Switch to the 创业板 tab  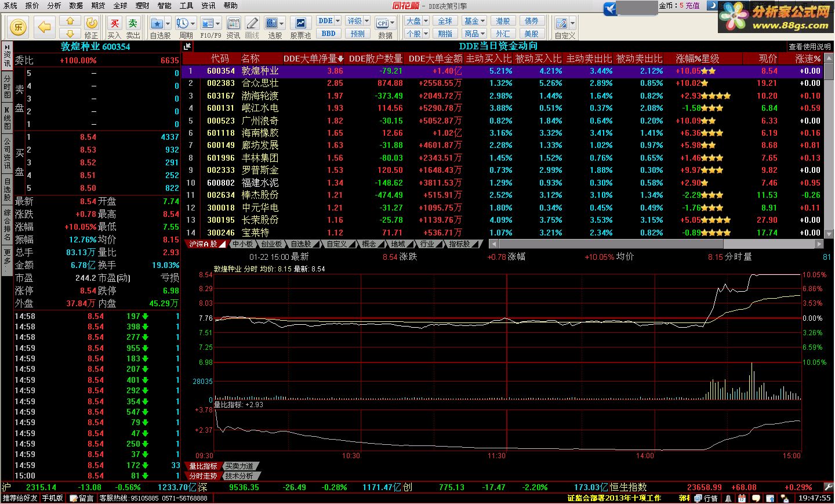(272, 244)
